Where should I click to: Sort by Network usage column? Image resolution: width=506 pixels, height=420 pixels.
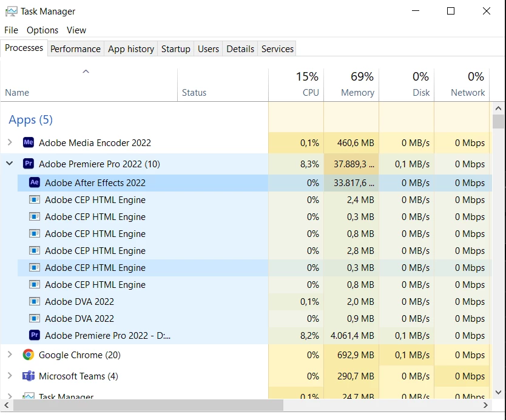tap(462, 85)
